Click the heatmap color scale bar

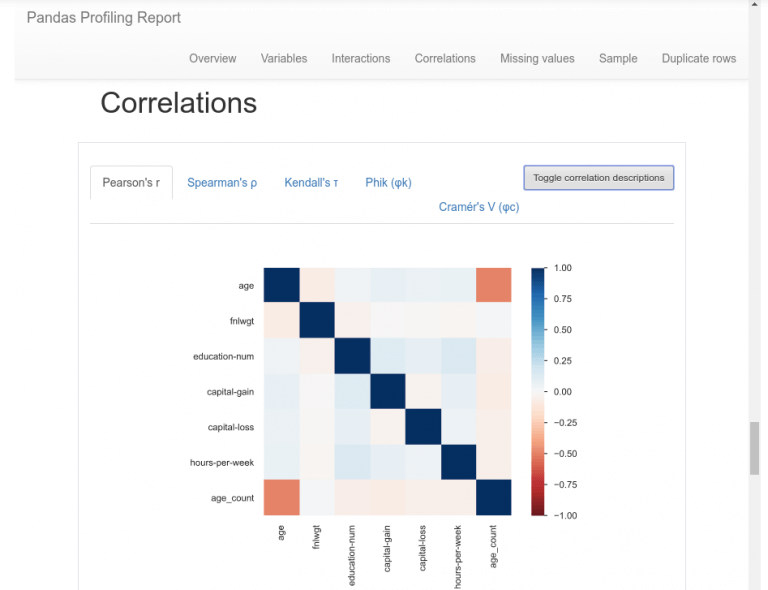537,391
